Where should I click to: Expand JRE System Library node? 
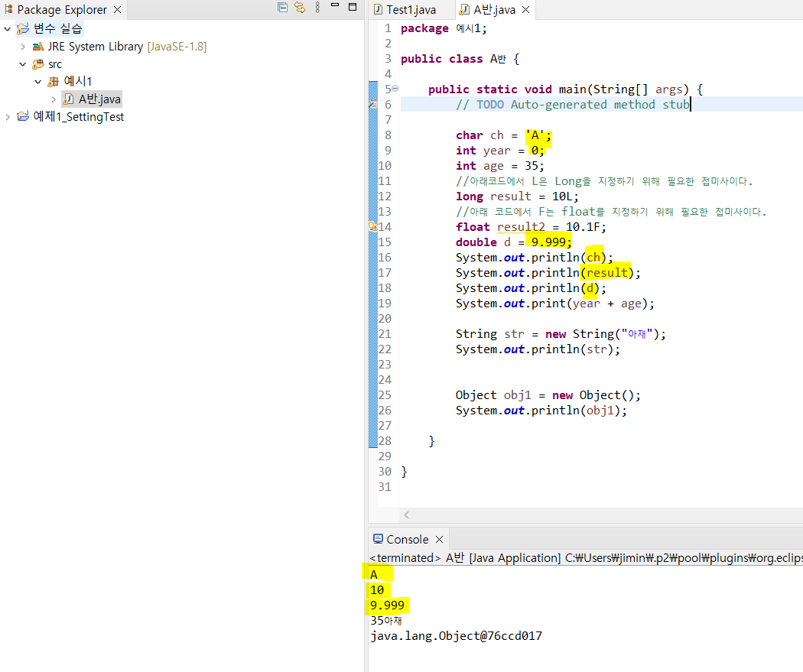click(x=22, y=47)
